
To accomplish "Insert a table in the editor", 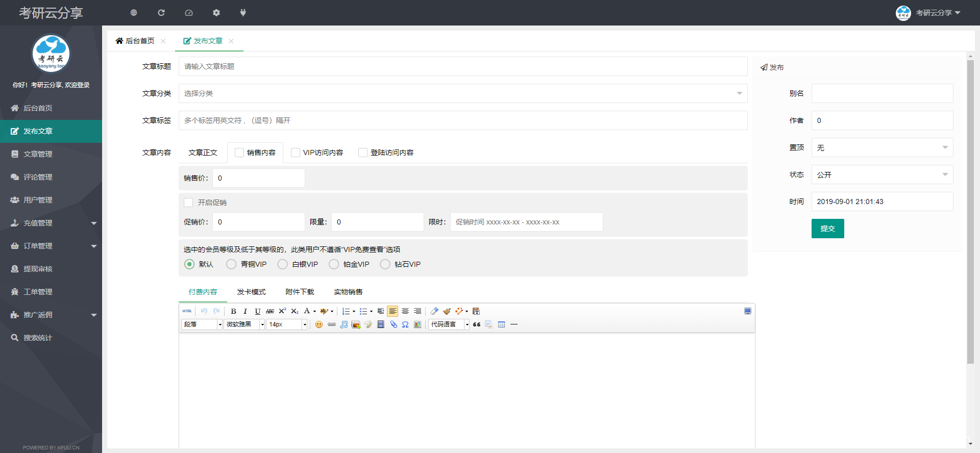I will click(501, 324).
